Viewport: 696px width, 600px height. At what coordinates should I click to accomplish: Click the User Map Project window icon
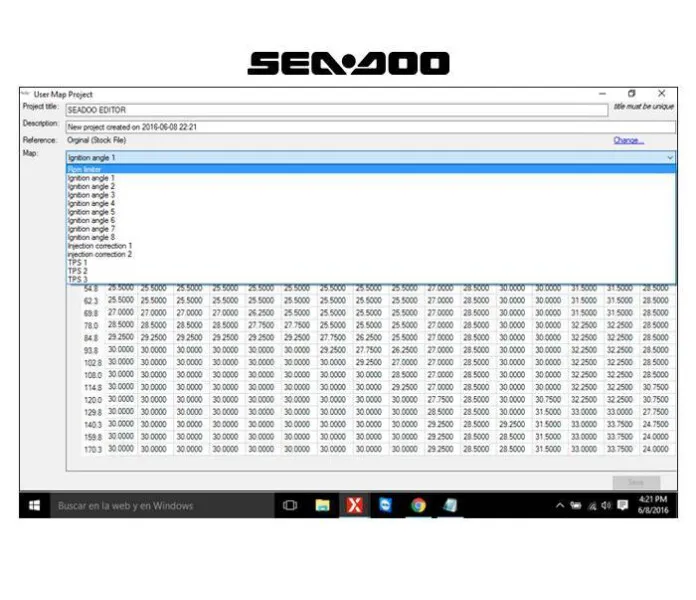coord(25,94)
